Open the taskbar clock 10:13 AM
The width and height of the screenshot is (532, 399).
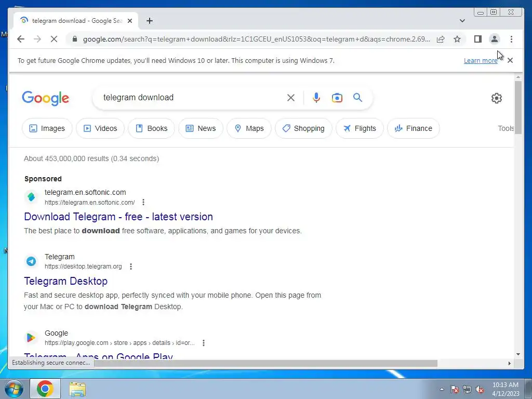click(x=506, y=389)
